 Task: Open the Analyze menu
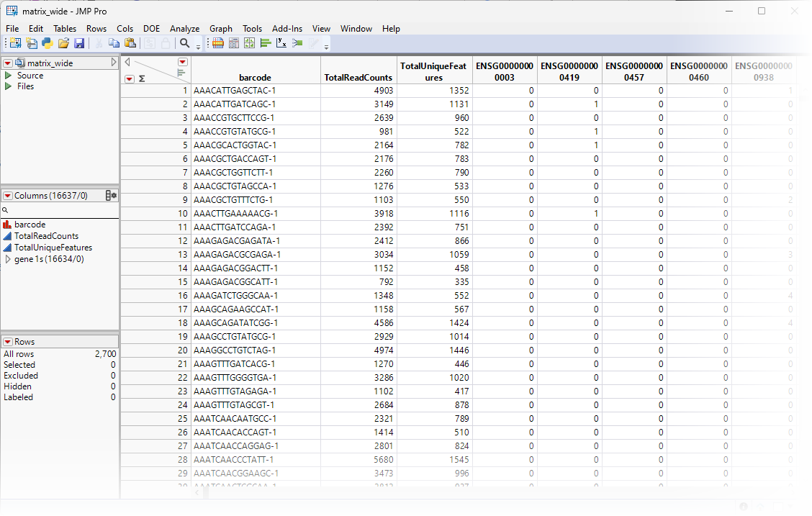(184, 29)
